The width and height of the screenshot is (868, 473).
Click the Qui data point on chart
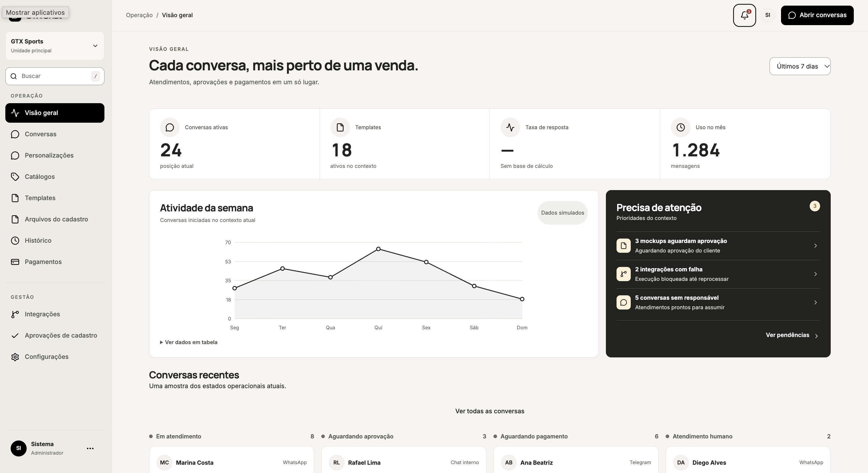coord(378,249)
